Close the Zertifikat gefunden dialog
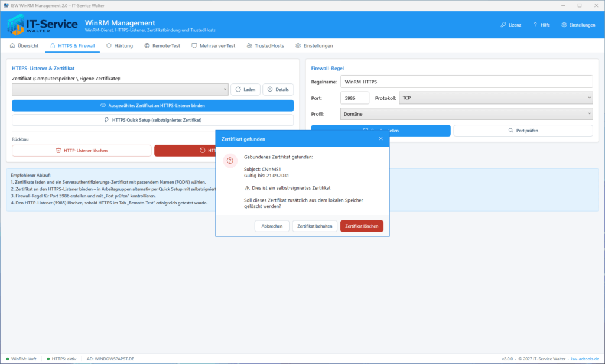The height and width of the screenshot is (364, 605). [381, 139]
